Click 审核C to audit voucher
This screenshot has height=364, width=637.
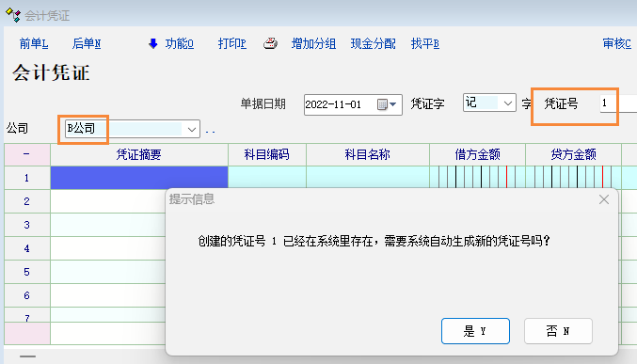(x=616, y=43)
